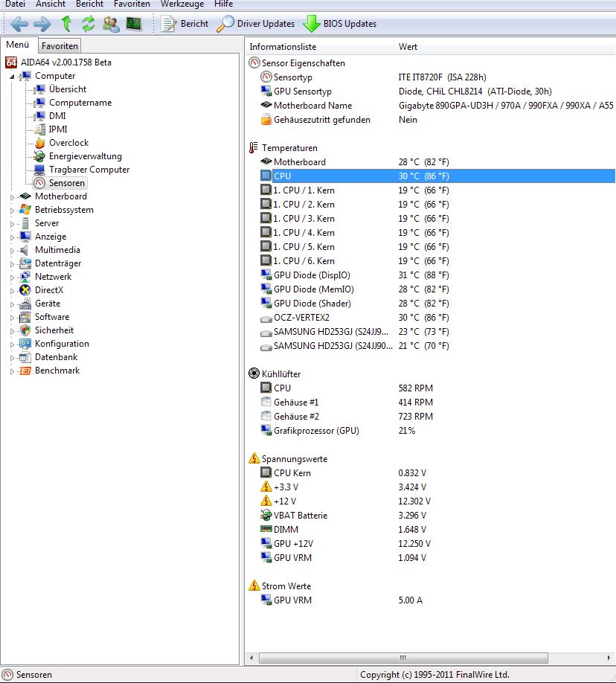Open the Datei menu
616x683 pixels.
click(x=15, y=4)
